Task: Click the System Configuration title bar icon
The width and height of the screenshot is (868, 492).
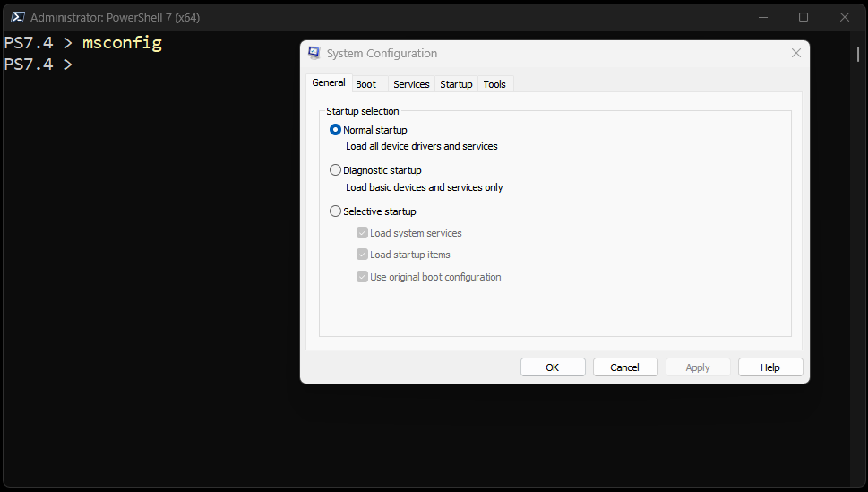Action: point(314,53)
